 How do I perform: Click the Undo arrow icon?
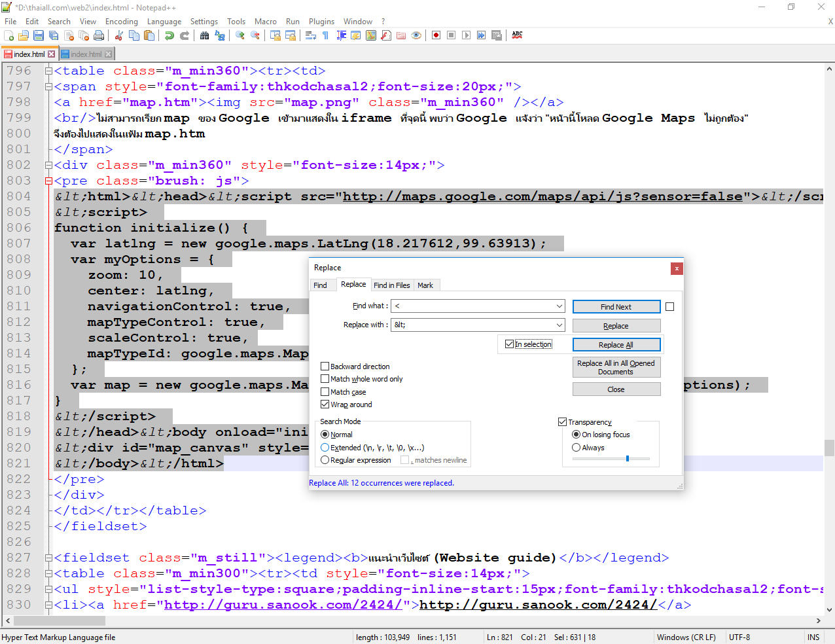coord(169,35)
